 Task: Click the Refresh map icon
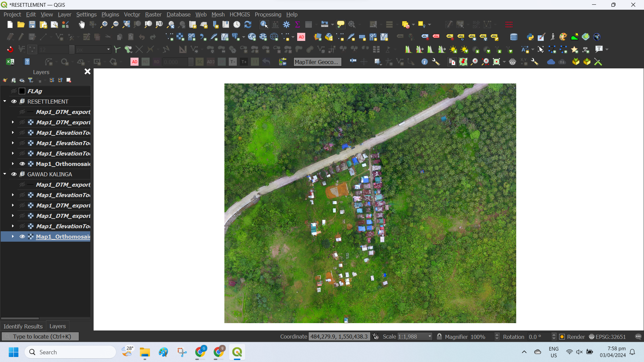coord(248,24)
